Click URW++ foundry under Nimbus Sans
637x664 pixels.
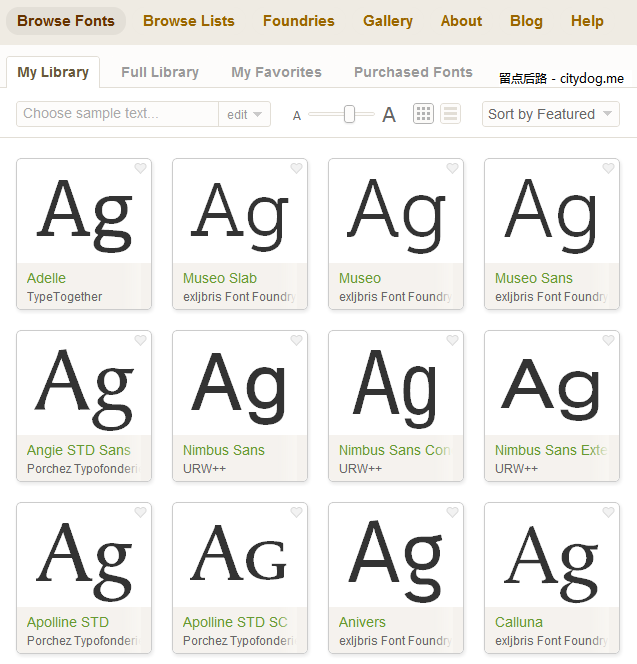pos(204,469)
